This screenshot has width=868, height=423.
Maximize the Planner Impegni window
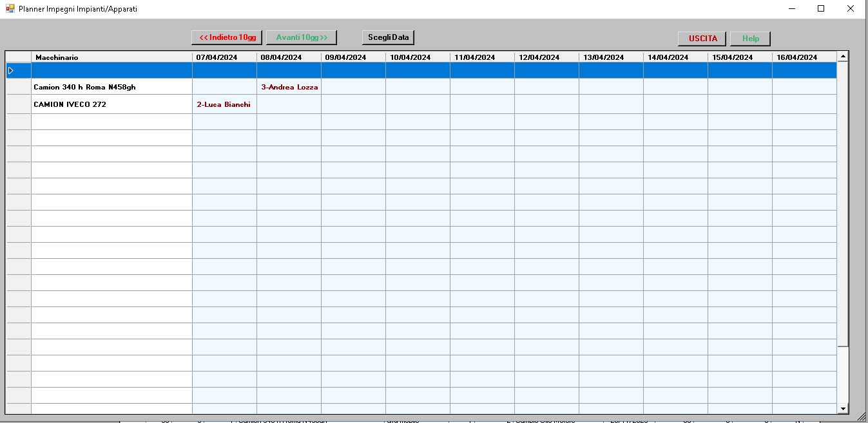(821, 9)
